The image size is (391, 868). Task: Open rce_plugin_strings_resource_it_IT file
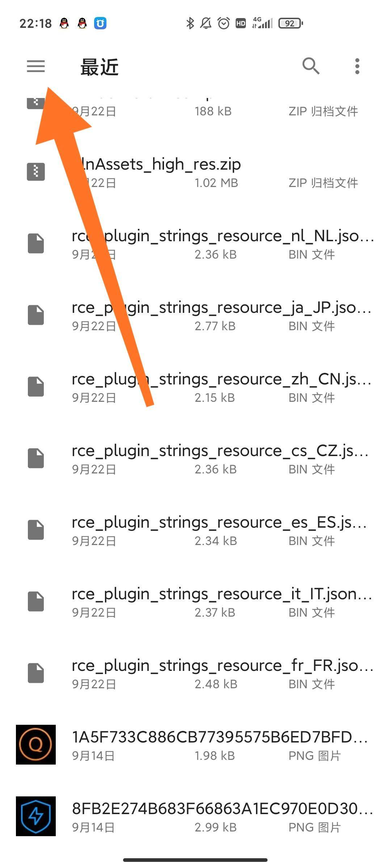point(195,602)
